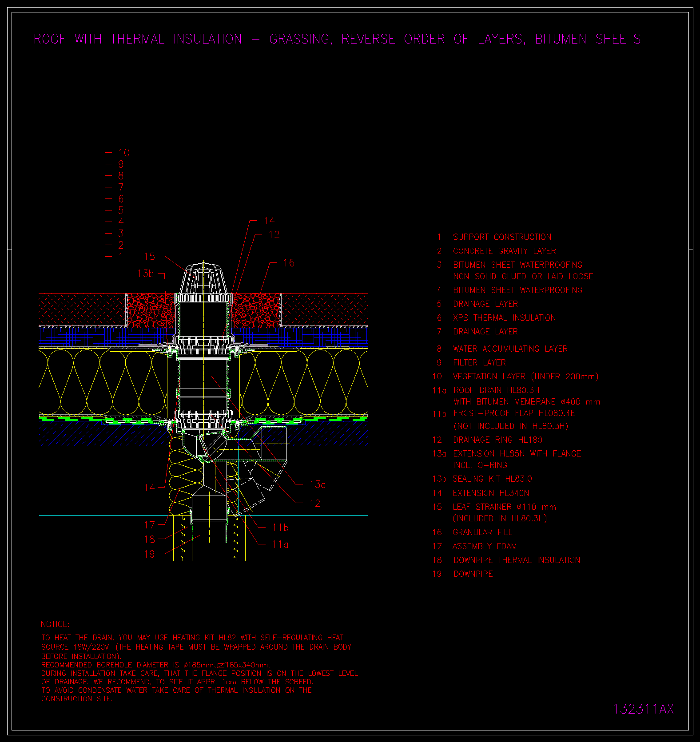Click the line starting "OF DRAINAGE. WE RECOMMEND"
This screenshot has width=700, height=742.
point(177,682)
